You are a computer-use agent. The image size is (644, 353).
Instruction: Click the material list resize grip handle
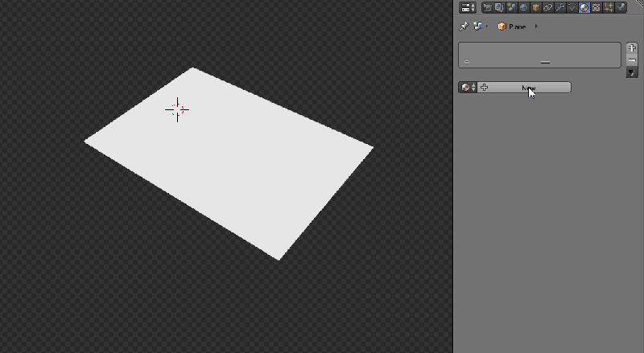point(545,63)
